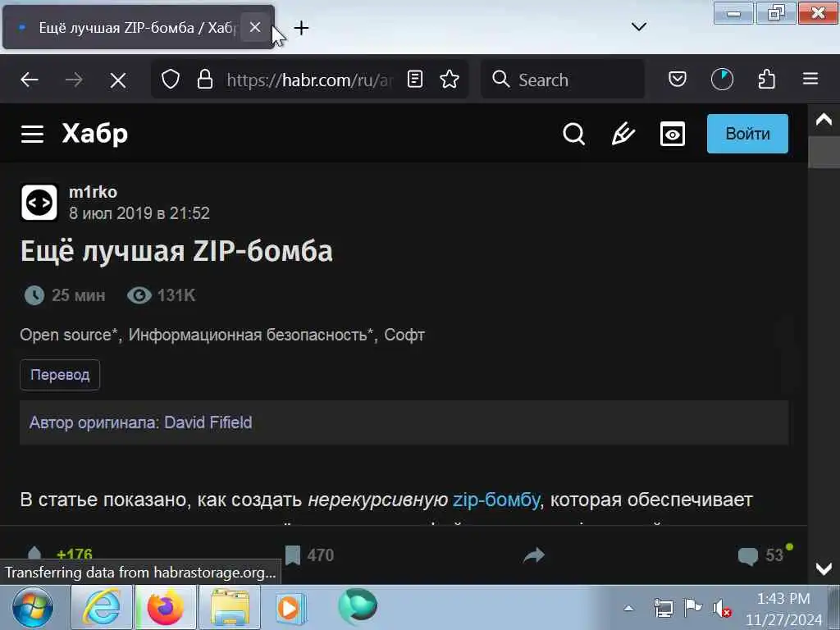Add to bookmarks icon beside 470
Viewport: 840px width, 630px height.
(x=293, y=555)
